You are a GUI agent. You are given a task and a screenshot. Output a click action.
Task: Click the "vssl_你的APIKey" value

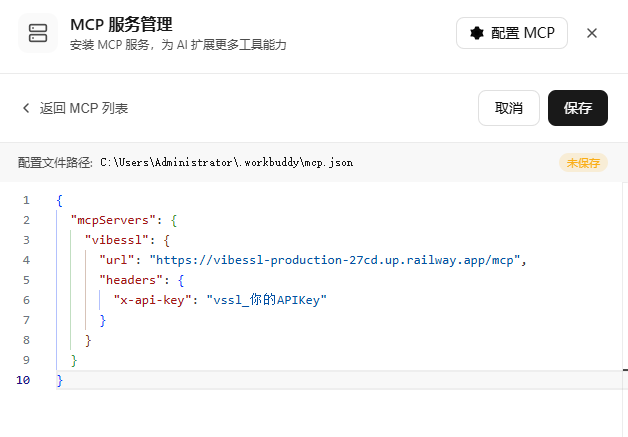pos(267,300)
